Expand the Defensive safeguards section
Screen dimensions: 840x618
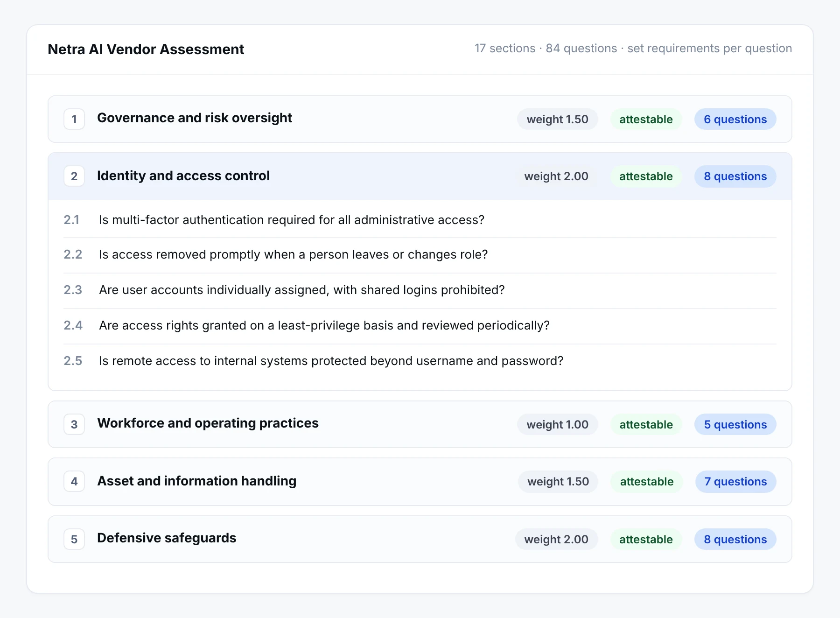click(420, 539)
